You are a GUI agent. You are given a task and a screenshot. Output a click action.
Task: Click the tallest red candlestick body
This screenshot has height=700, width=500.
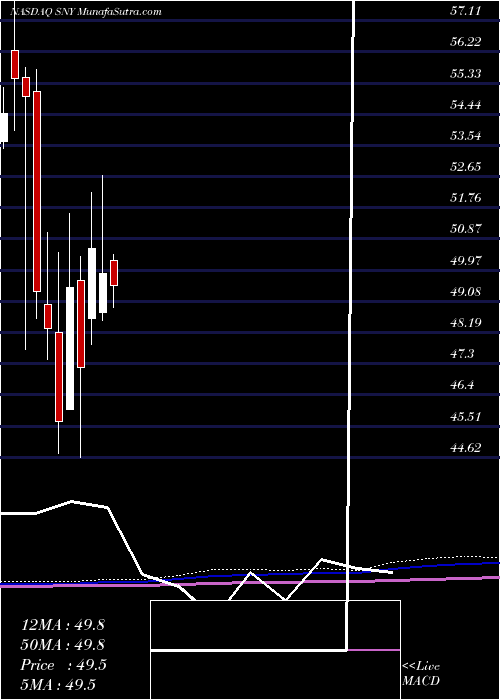pos(37,192)
